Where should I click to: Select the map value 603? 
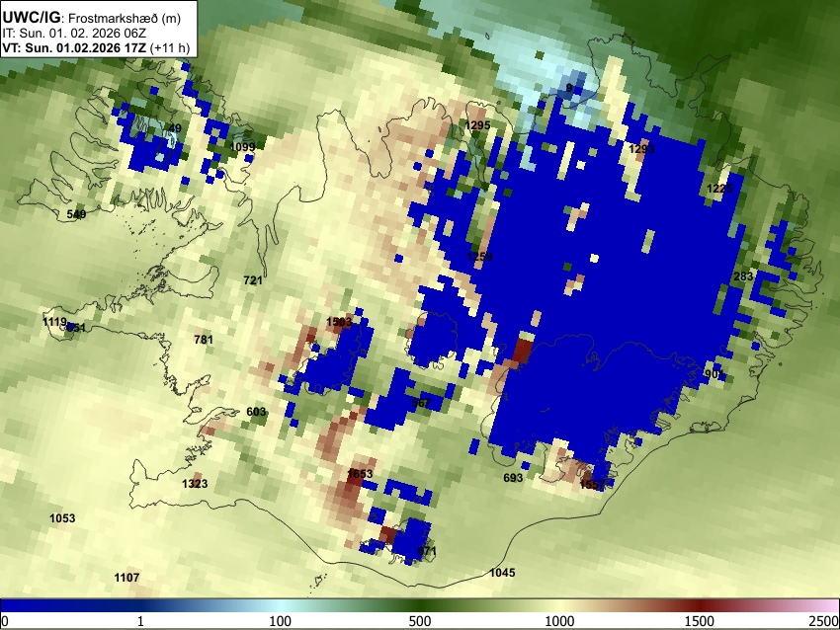point(256,412)
